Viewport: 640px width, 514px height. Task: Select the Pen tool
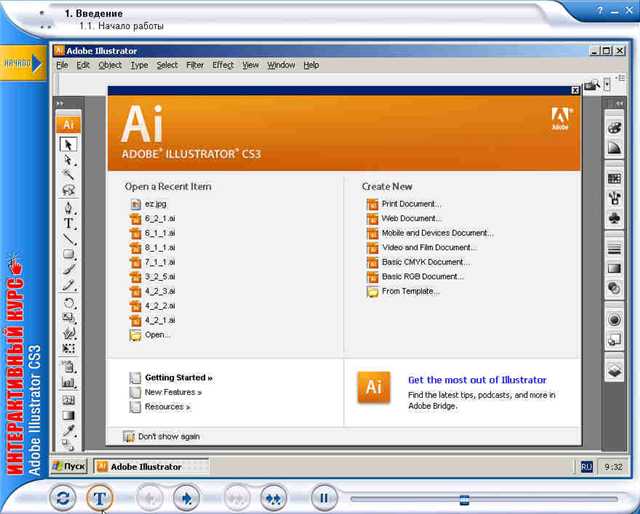click(x=68, y=208)
